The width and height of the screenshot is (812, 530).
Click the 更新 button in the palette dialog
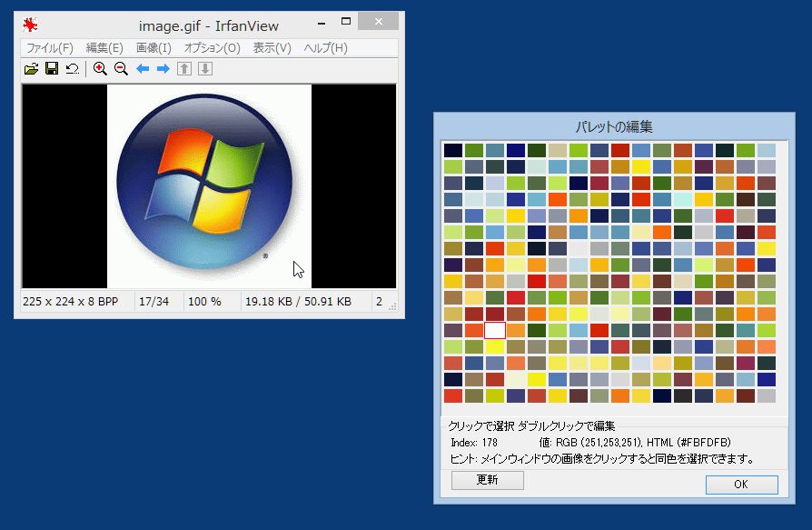point(488,480)
